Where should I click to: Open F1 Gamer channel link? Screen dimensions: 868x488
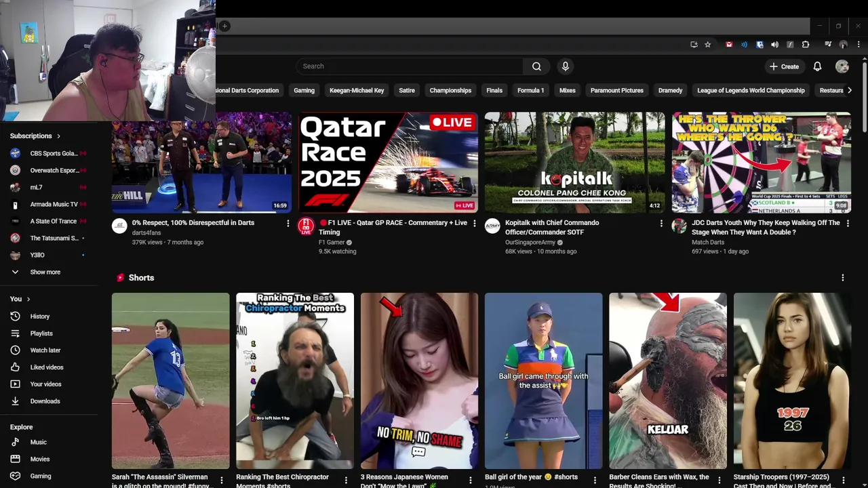332,242
